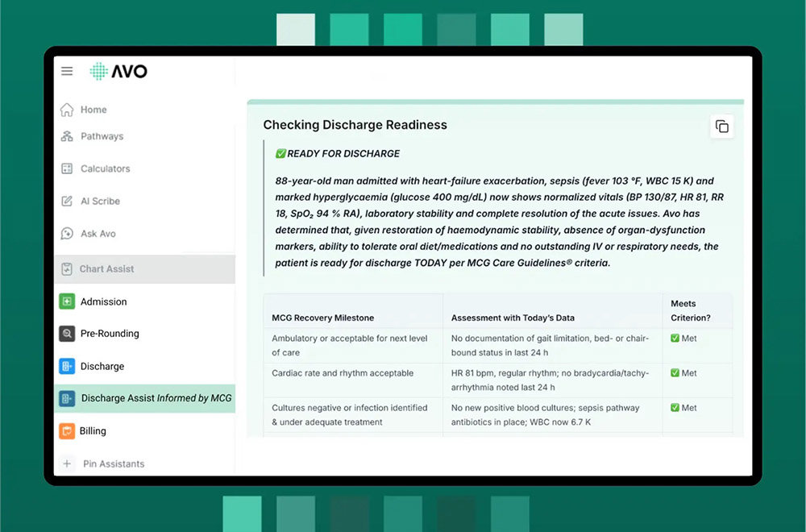Select Chart Assist section

145,269
